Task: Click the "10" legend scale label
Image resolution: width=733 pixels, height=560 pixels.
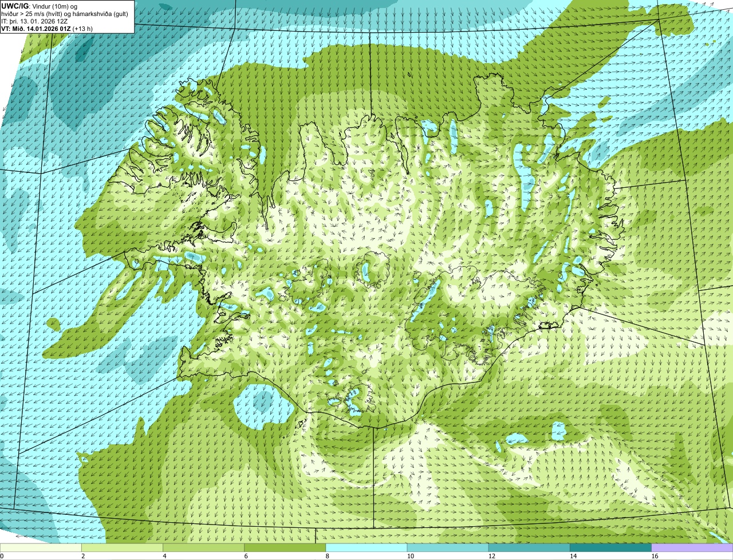Action: click(x=409, y=556)
